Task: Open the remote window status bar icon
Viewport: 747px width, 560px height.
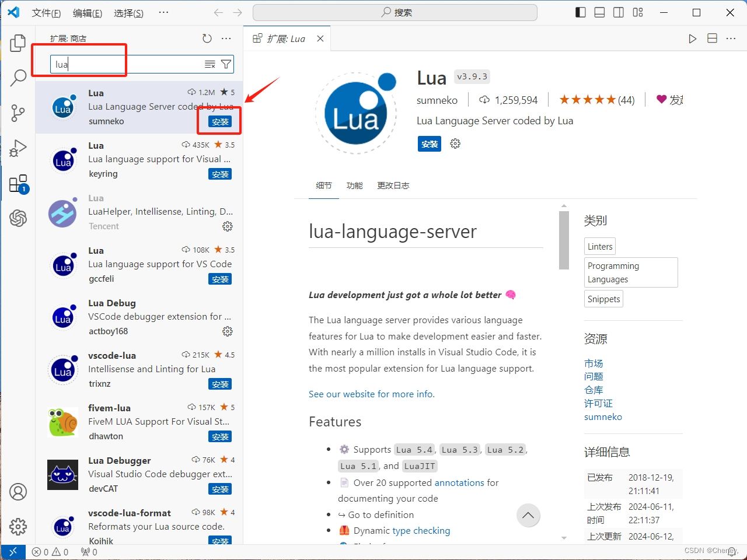Action: 13,552
